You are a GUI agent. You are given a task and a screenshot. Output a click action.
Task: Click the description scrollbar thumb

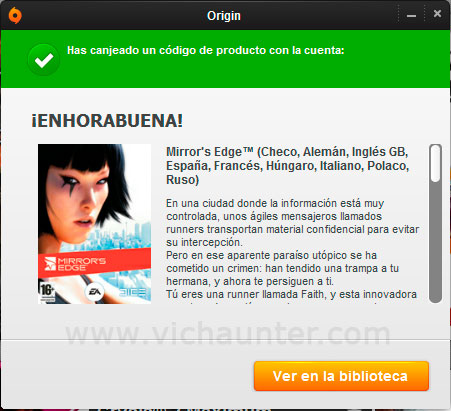click(x=435, y=163)
